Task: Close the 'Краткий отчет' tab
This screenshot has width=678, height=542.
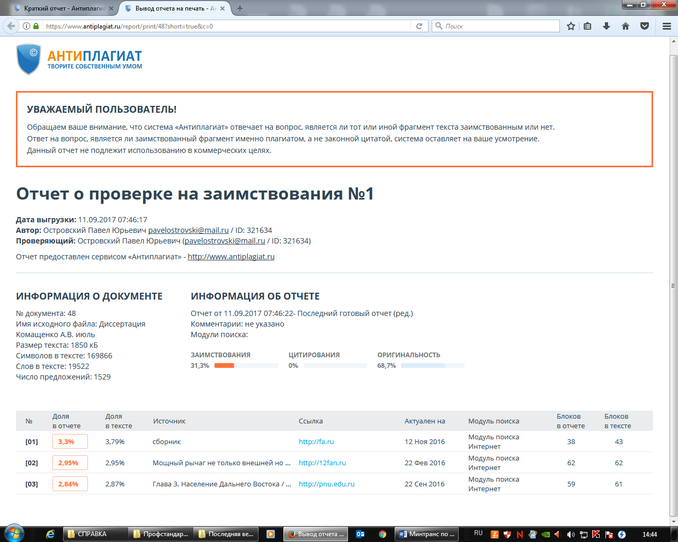Action: [x=111, y=8]
